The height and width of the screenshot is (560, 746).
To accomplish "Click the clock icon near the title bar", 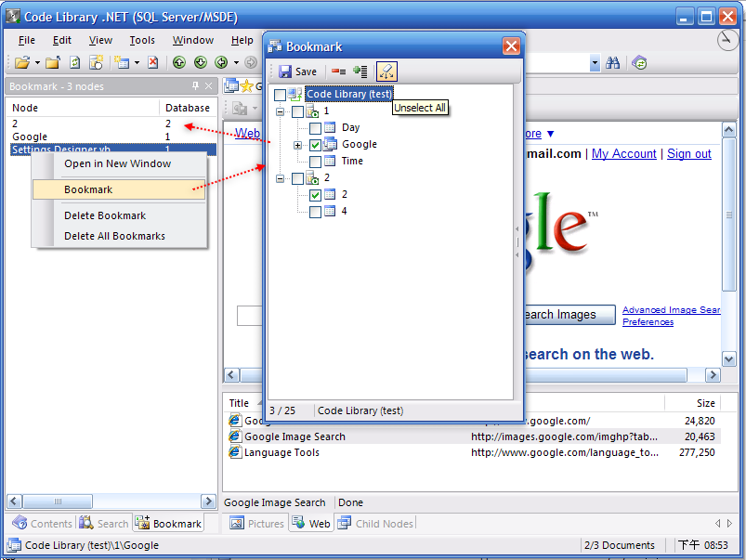I will point(727,41).
